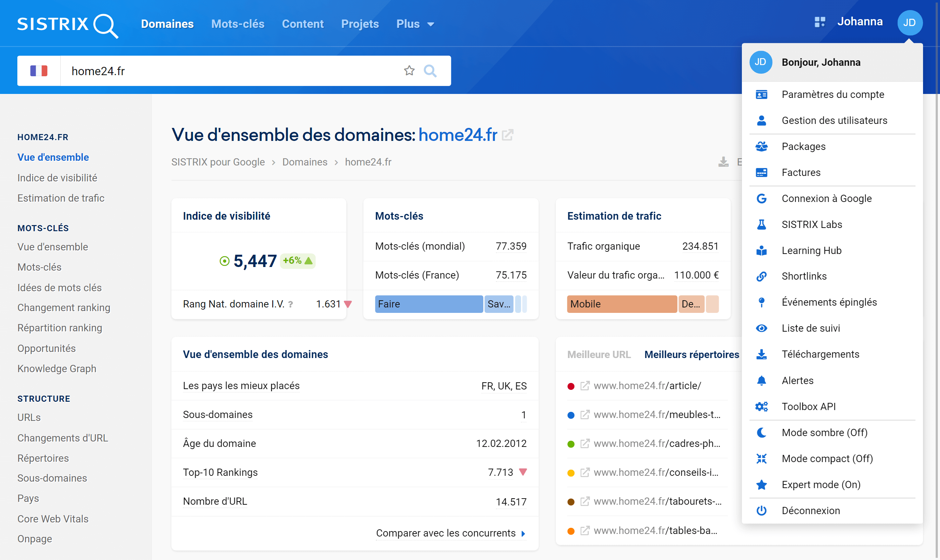Click the Mobile orange traffic bar segment
The width and height of the screenshot is (940, 560).
(x=622, y=304)
